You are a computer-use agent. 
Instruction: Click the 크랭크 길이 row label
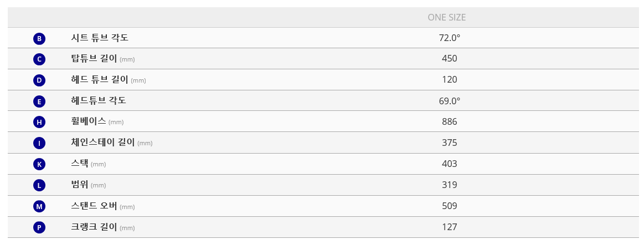pyautogui.click(x=94, y=227)
